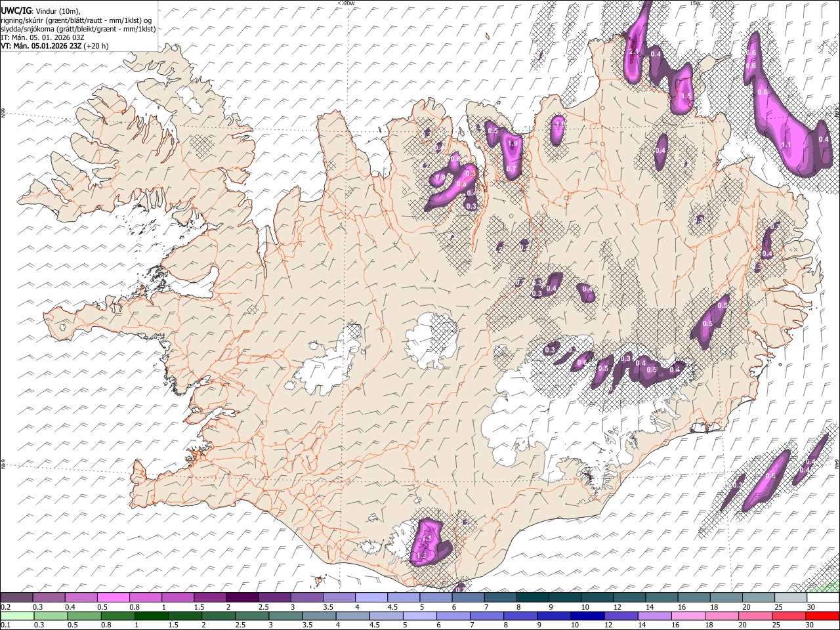
Task: Click the 'VT: Mán. 05.01.2026 23Z (+20 h)' line
Action: 55,46
